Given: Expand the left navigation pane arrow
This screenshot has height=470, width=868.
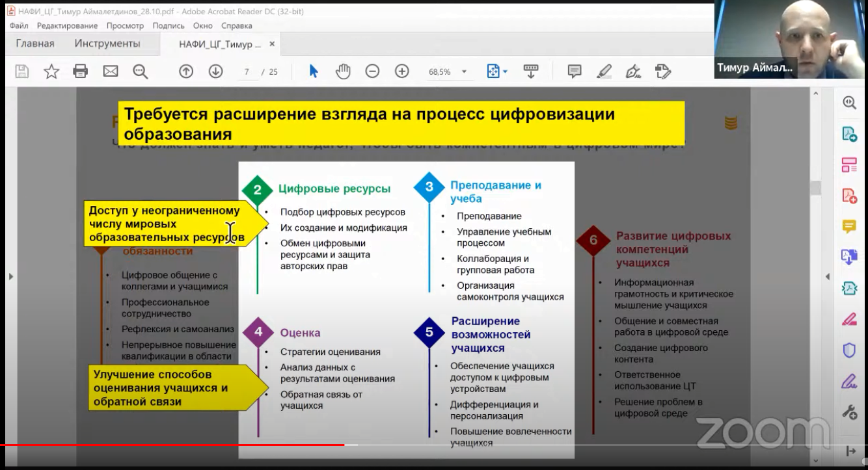Looking at the screenshot, I should (x=10, y=276).
